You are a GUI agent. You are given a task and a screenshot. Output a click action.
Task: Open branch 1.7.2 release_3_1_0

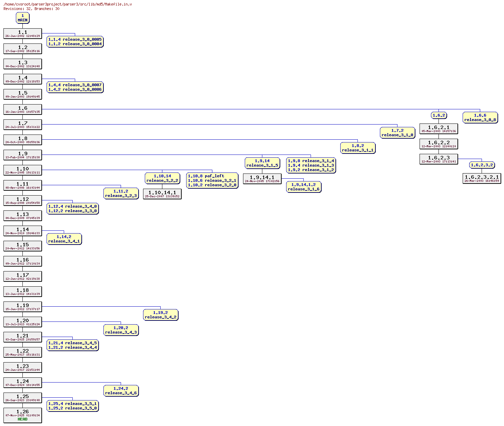(x=397, y=133)
